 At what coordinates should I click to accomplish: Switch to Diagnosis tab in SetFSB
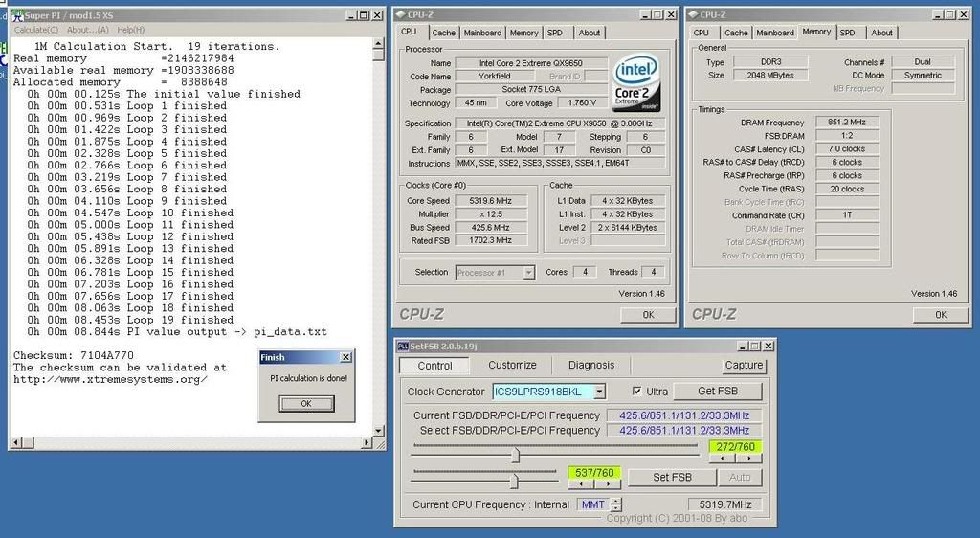pyautogui.click(x=591, y=365)
